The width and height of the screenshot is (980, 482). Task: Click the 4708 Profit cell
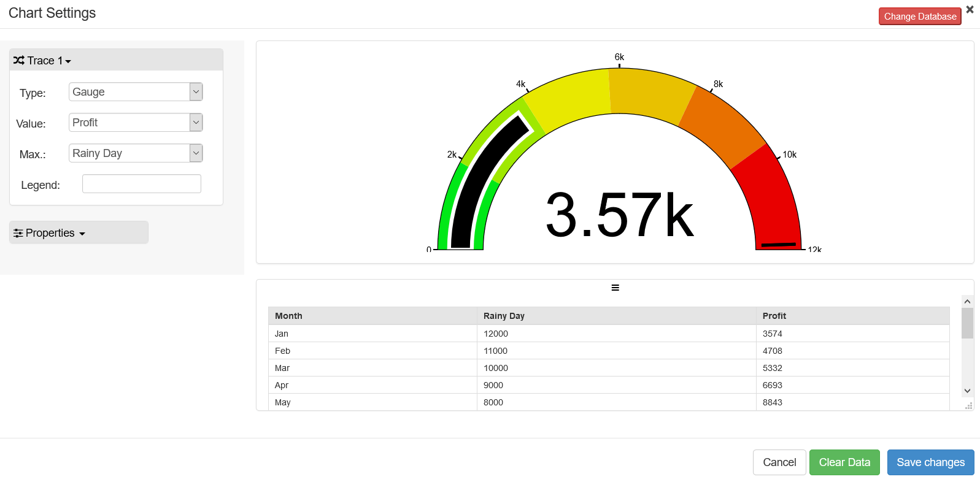[853, 351]
